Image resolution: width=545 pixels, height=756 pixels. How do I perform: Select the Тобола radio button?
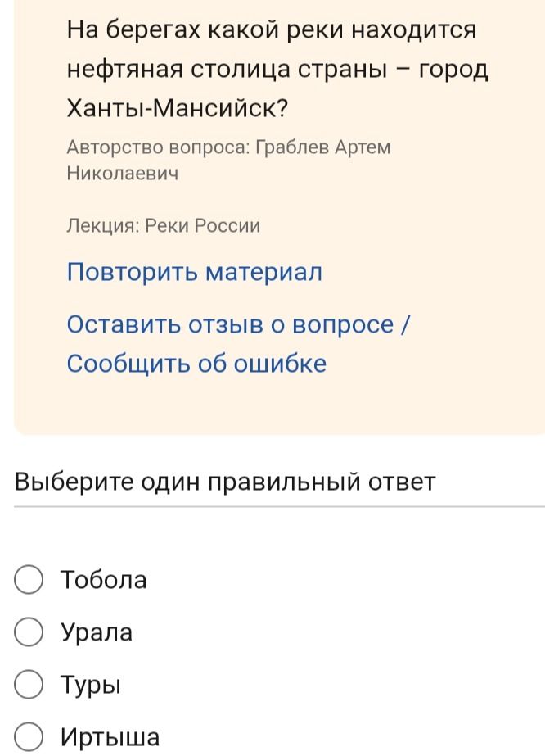click(29, 580)
